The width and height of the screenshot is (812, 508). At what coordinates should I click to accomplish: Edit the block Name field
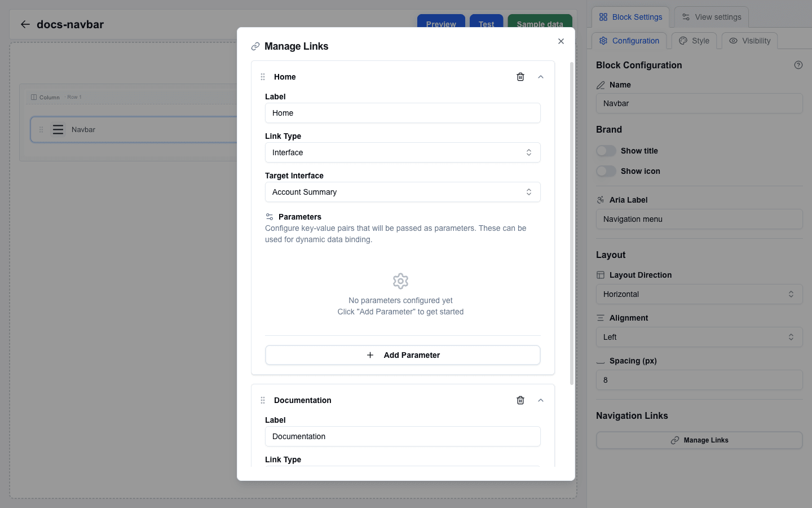[699, 103]
